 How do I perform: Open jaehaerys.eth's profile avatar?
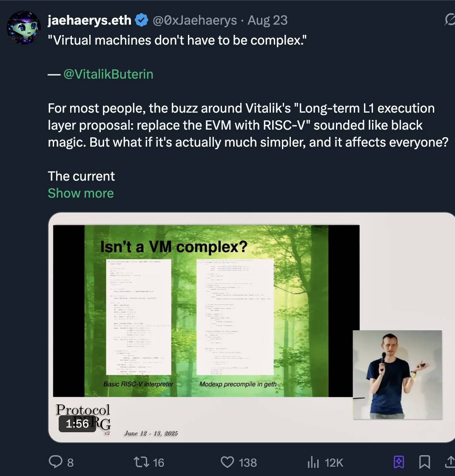point(24,28)
